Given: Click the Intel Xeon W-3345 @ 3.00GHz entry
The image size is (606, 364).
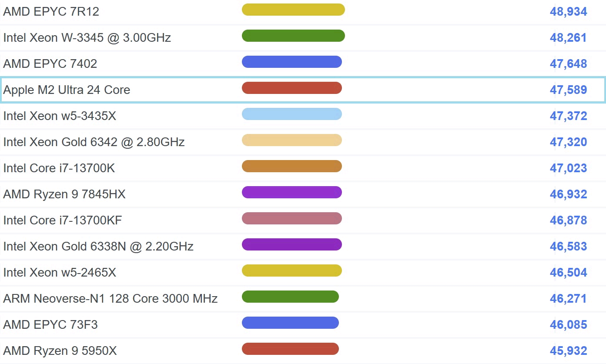Looking at the screenshot, I should pos(87,38).
